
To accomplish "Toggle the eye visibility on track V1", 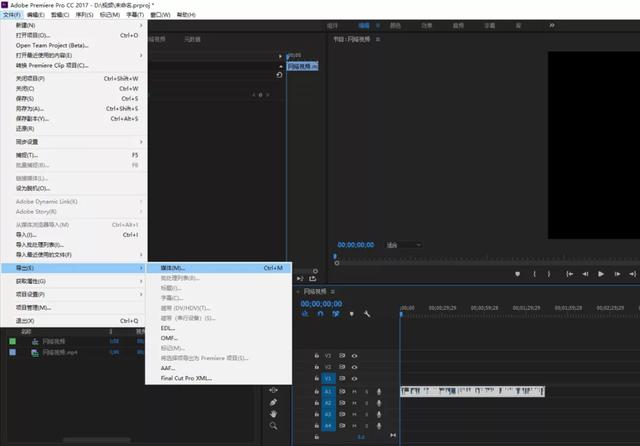I will 354,379.
